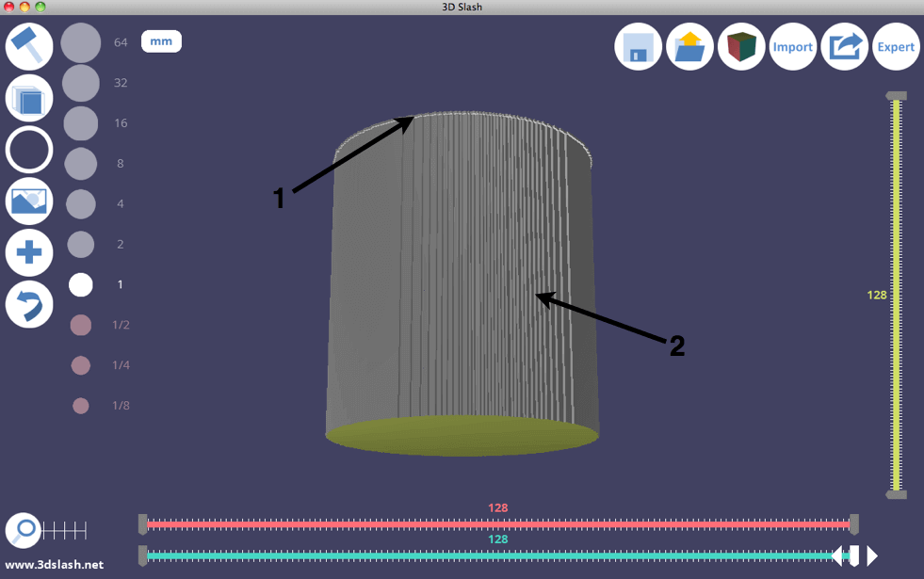Select cube size 1/4
924x579 pixels.
pos(81,365)
